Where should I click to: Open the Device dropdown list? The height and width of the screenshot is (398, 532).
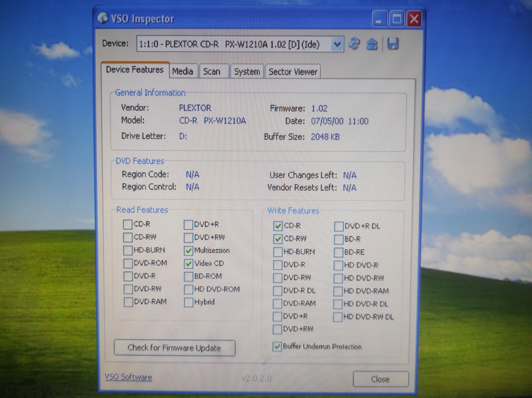click(337, 45)
